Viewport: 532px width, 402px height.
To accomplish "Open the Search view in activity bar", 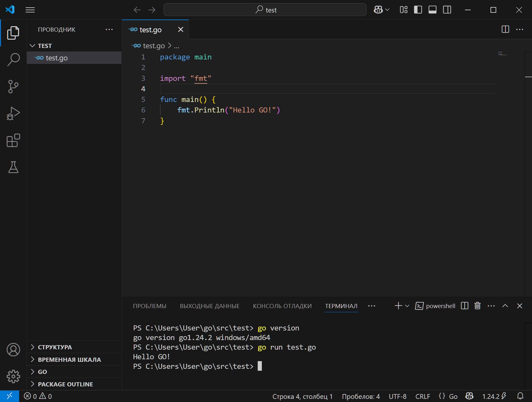I will 13,60.
